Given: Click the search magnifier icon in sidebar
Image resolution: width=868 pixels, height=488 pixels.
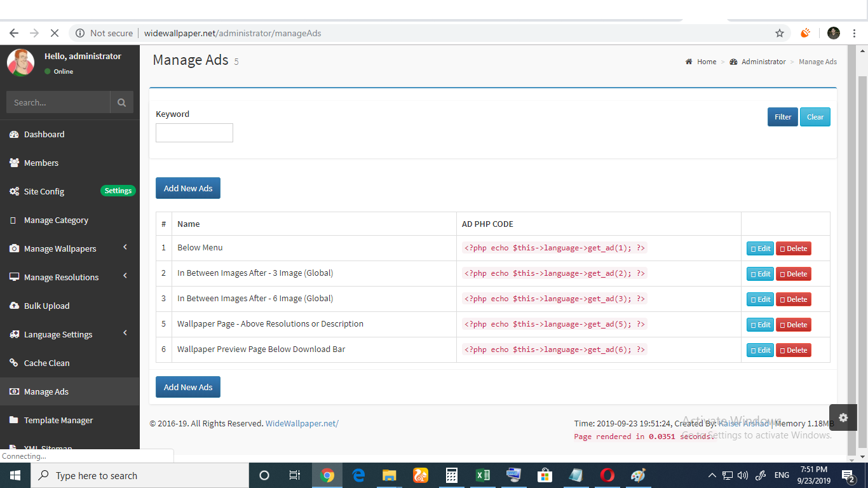Looking at the screenshot, I should [x=121, y=102].
